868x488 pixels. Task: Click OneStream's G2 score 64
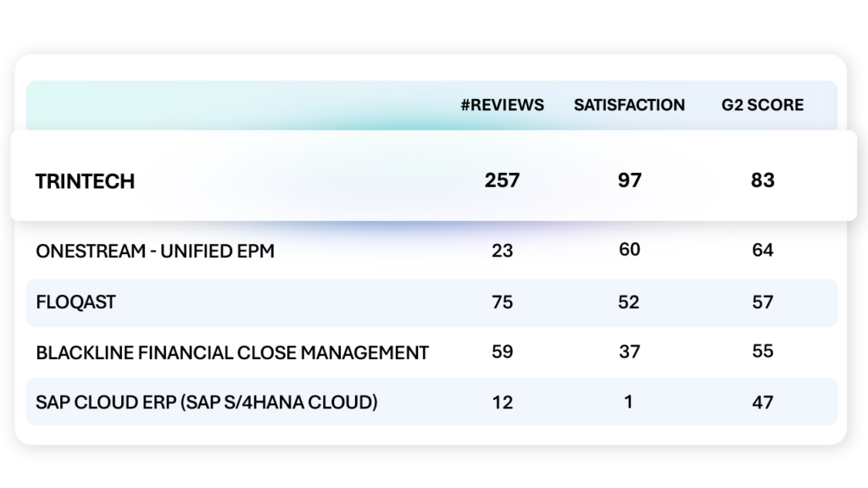[762, 250]
